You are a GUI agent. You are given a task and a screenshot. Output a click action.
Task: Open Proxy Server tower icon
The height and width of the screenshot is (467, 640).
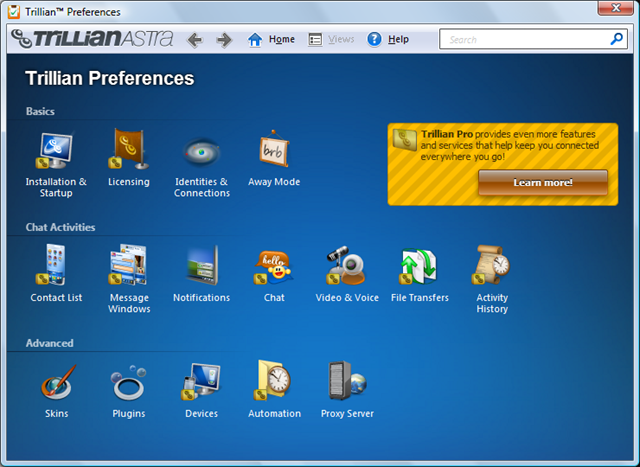[x=347, y=380]
